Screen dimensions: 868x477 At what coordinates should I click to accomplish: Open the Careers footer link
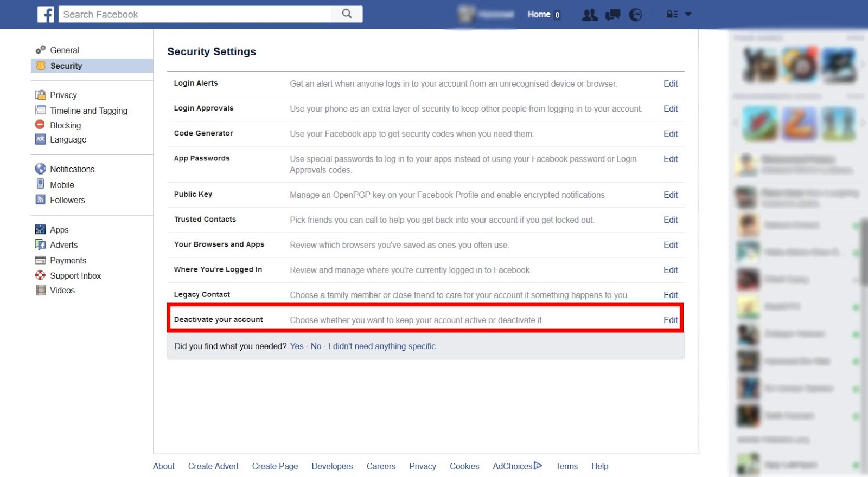(x=381, y=466)
